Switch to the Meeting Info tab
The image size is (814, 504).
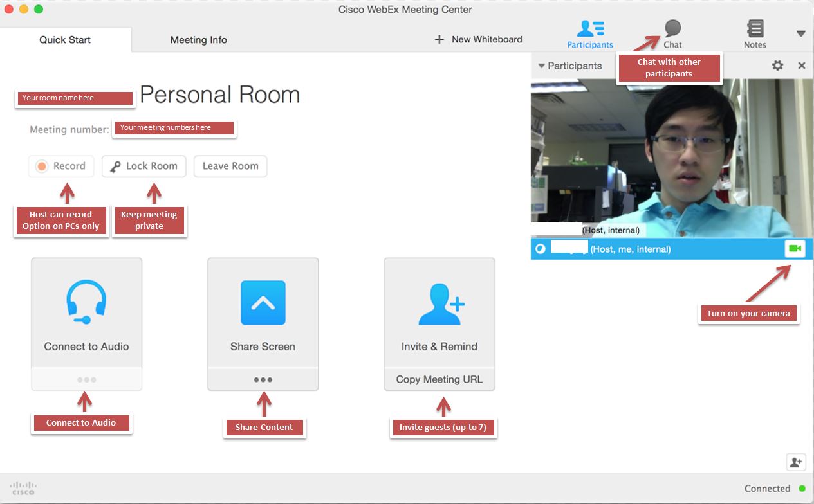[x=198, y=40]
